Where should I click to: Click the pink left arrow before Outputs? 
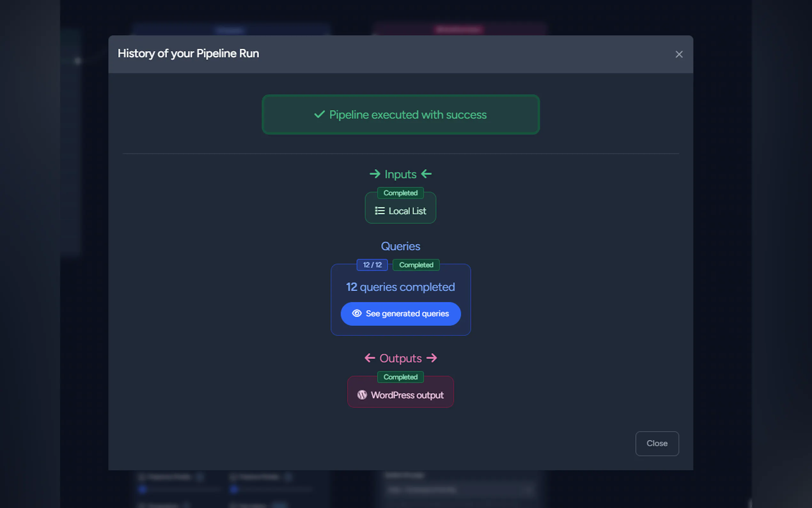pyautogui.click(x=370, y=358)
